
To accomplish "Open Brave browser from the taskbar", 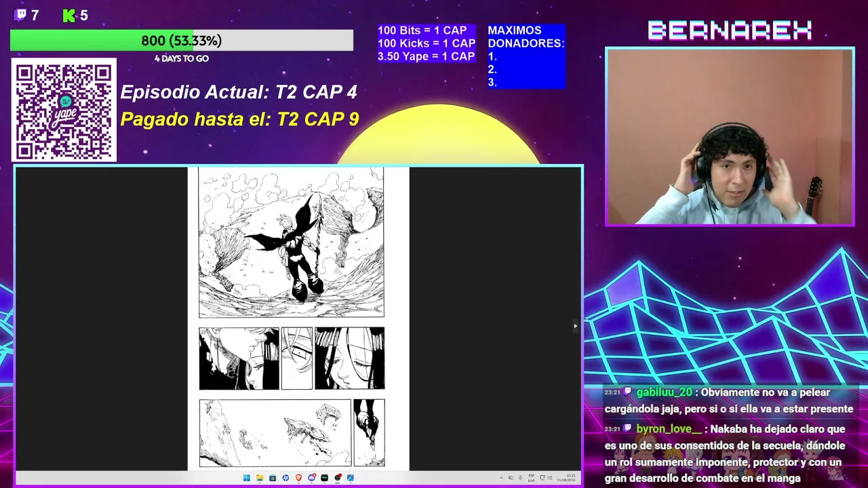I will point(298,478).
